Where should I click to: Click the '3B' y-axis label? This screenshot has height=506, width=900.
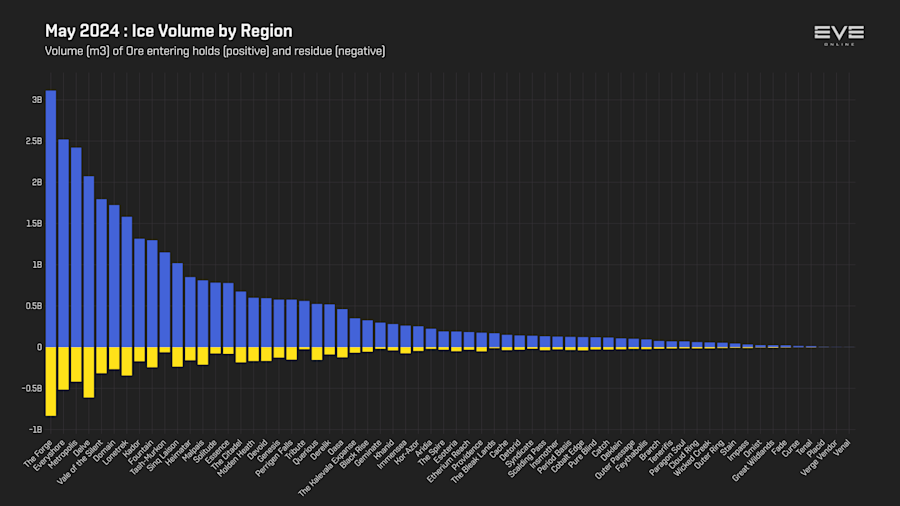(x=37, y=100)
